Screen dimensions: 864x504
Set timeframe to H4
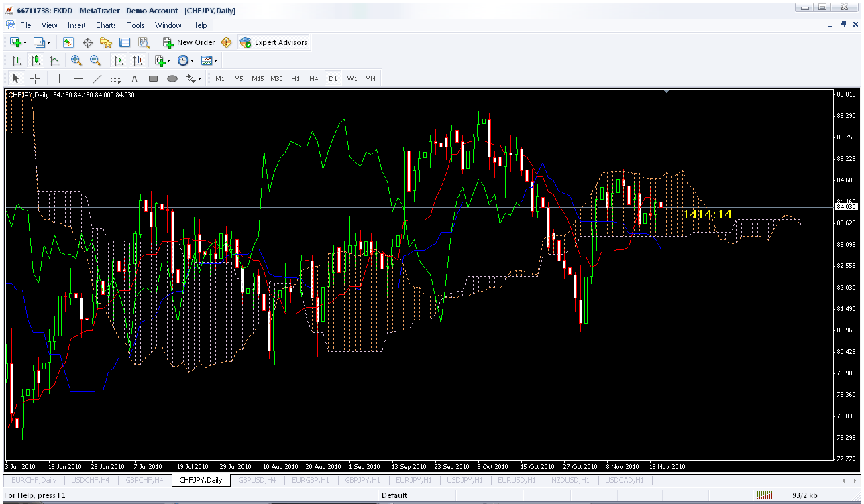314,78
